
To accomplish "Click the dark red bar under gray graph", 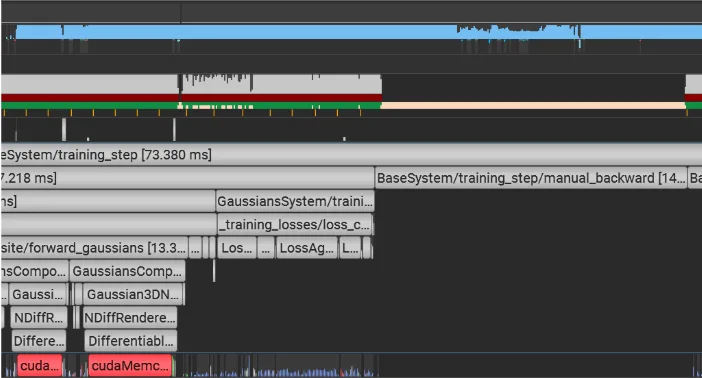I will [192, 98].
